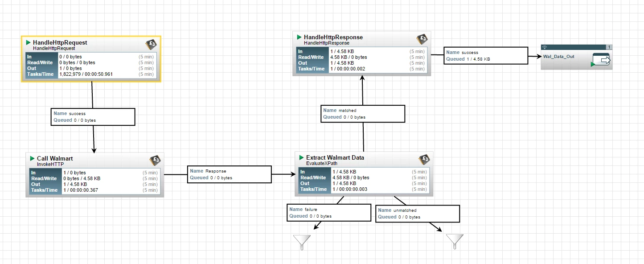644x264 pixels.
Task: Click the Wal_Data_Out output port icon
Action: (601, 59)
